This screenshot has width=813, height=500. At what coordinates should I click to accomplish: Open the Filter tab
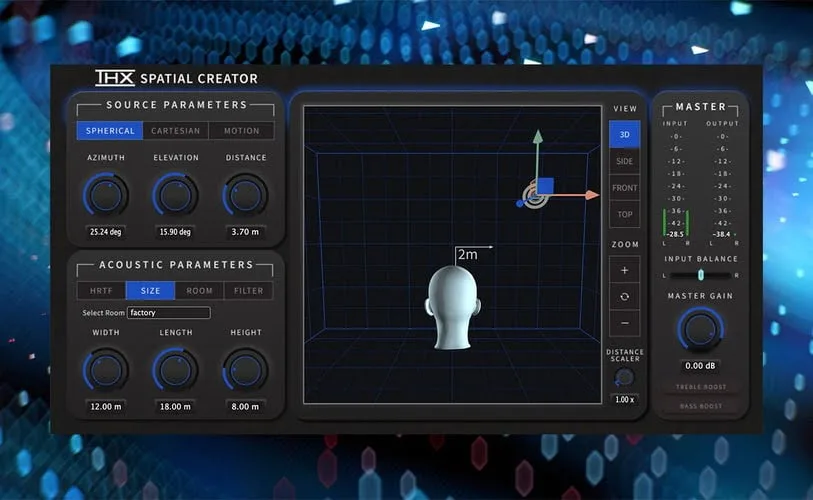pyautogui.click(x=248, y=290)
